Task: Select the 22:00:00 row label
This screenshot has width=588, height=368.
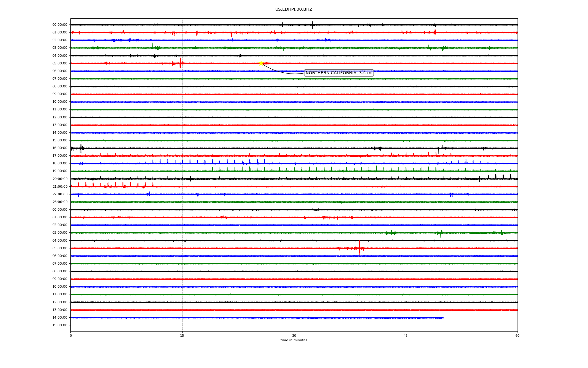Action: pos(60,194)
